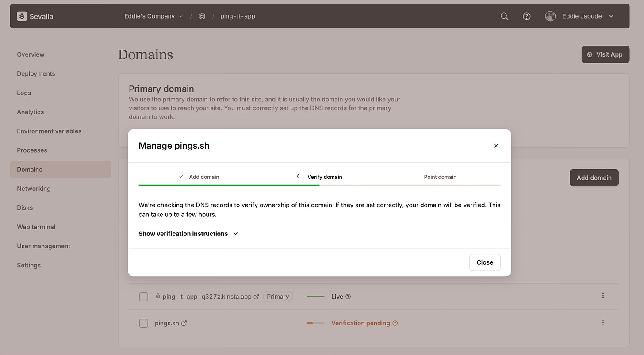This screenshot has height=355, width=644.
Task: Open the search magnifier icon
Action: [x=504, y=16]
